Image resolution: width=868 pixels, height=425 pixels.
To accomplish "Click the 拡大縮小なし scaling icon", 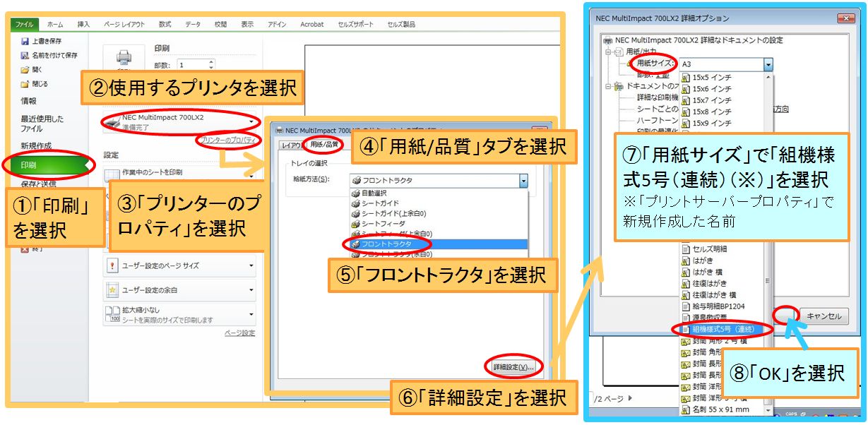I will tap(112, 314).
